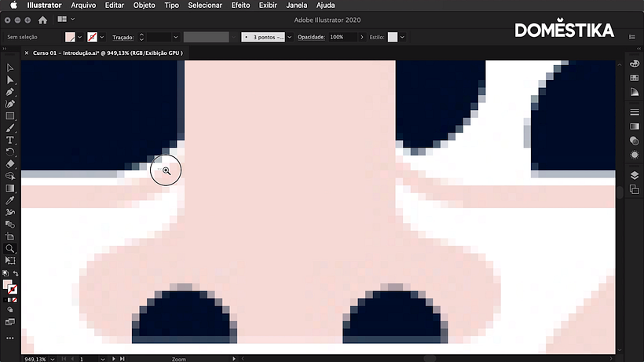The width and height of the screenshot is (644, 362).
Task: Pick the Eyedropper tool
Action: pos(10,200)
